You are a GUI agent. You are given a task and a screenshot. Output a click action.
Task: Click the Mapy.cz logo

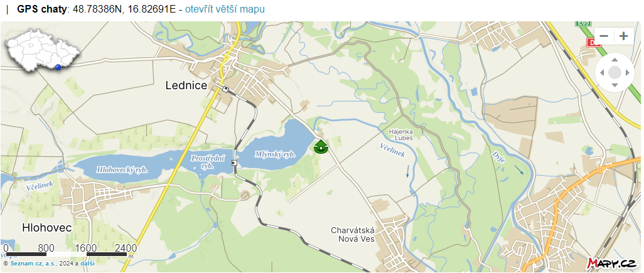[x=612, y=262]
